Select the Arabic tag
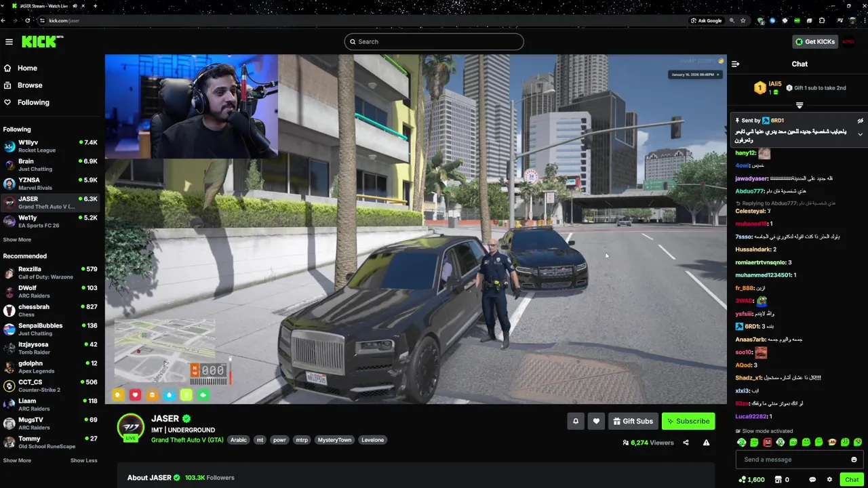The image size is (868, 488). (239, 440)
